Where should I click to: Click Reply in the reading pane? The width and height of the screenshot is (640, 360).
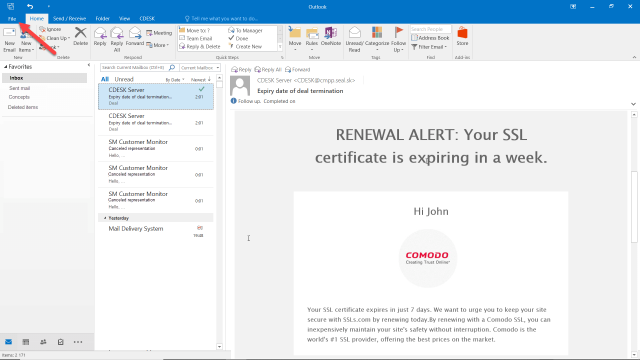[x=241, y=70]
